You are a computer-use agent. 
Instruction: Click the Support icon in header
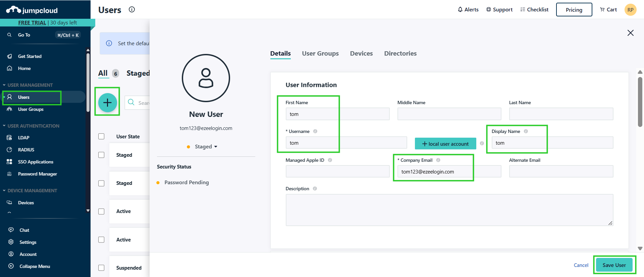click(x=489, y=9)
